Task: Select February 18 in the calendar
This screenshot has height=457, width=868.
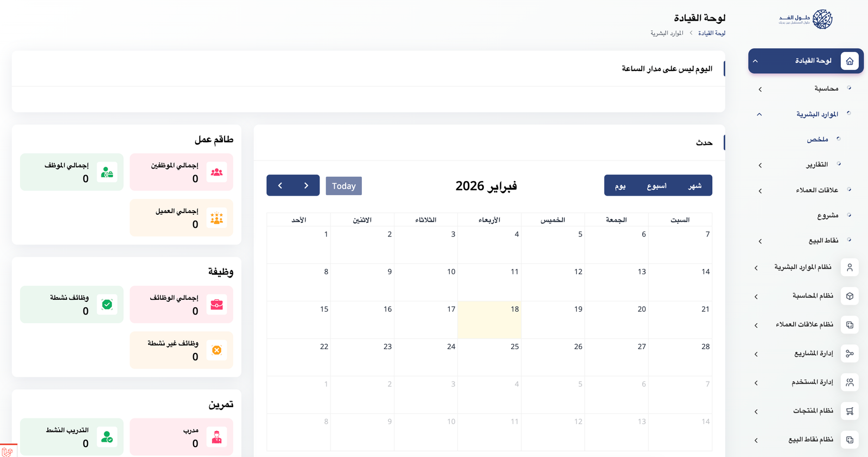Action: point(489,320)
